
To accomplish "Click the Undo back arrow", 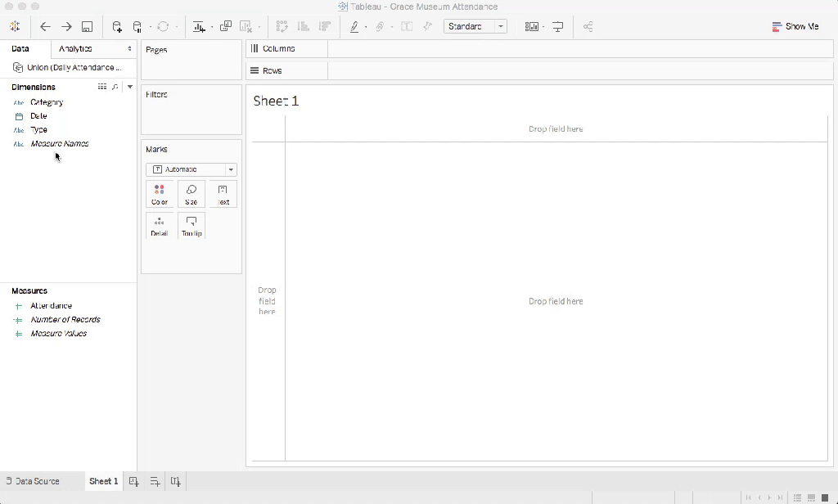I will coord(46,27).
